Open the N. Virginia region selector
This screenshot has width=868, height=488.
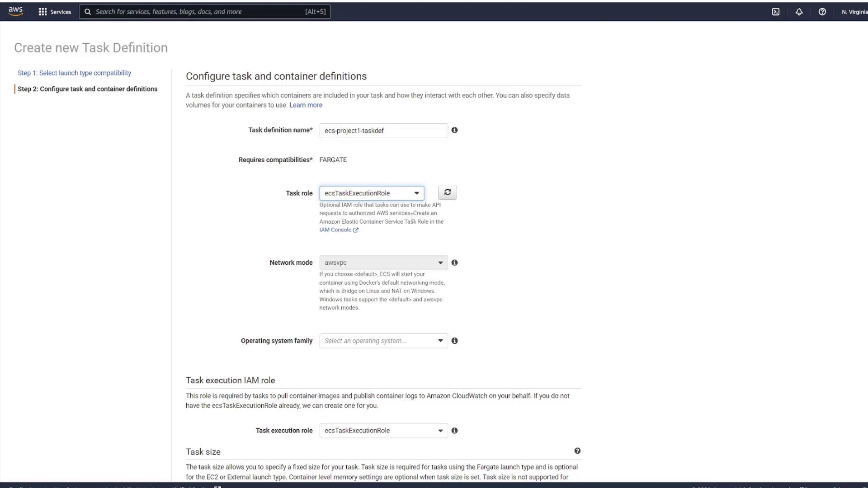point(854,12)
